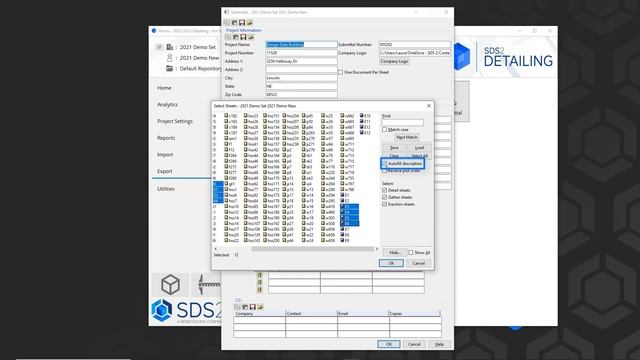The width and height of the screenshot is (640, 360).
Task: Select erection sheet E11 in the sheet list
Action: coord(365,122)
